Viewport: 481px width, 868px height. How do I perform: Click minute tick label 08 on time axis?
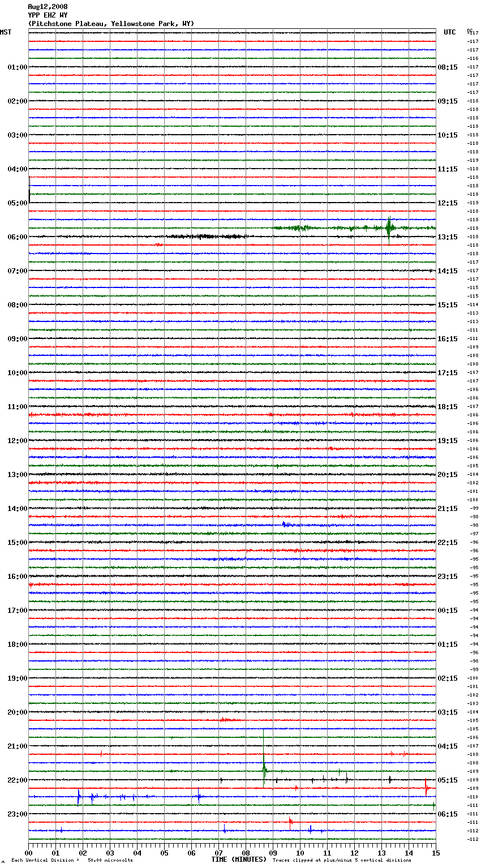pos(246,853)
